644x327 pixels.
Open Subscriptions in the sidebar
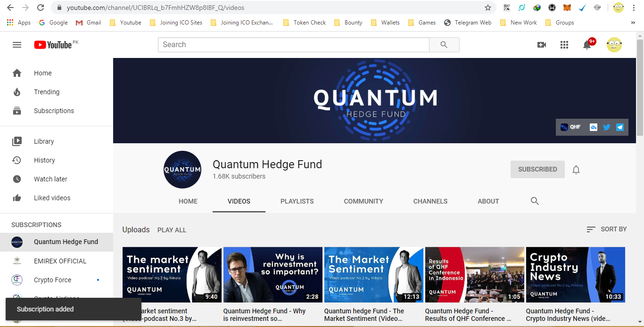57,111
